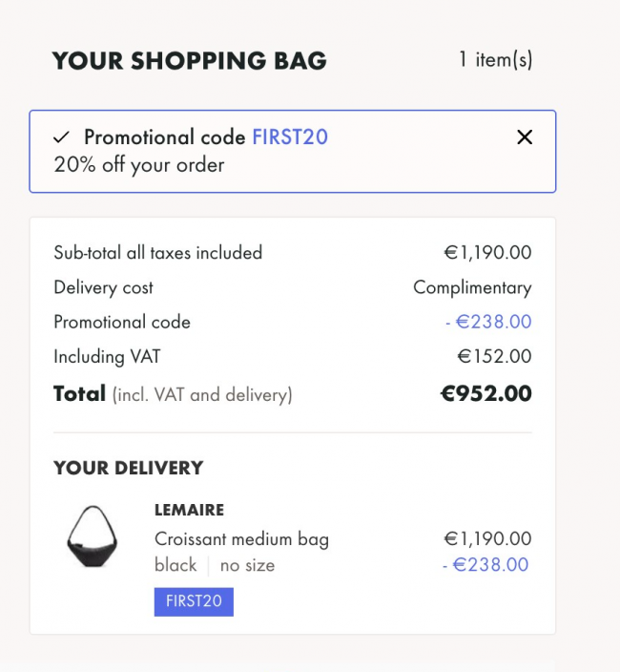Click the FIRST20 code link in banner
620x672 pixels.
pos(290,137)
